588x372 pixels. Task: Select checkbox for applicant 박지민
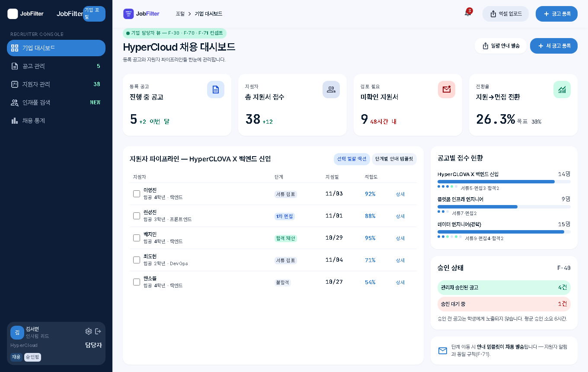137,238
